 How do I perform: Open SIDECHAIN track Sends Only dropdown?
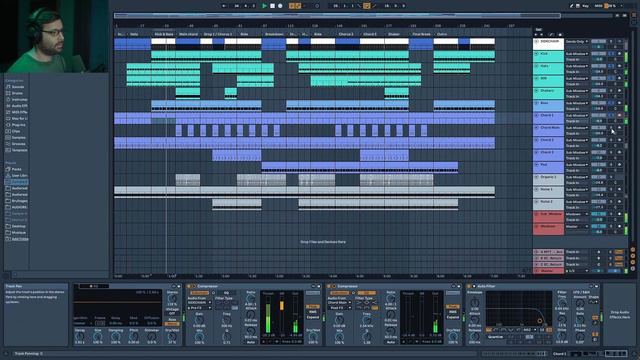pos(577,41)
